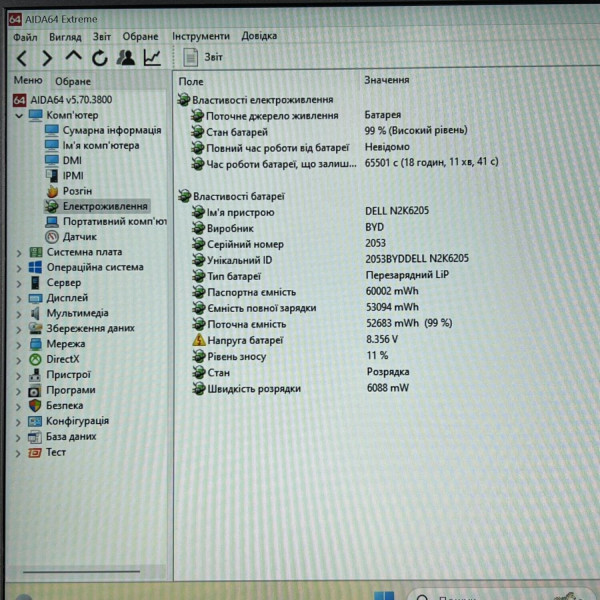Select the IPMI icon in tree

point(52,176)
